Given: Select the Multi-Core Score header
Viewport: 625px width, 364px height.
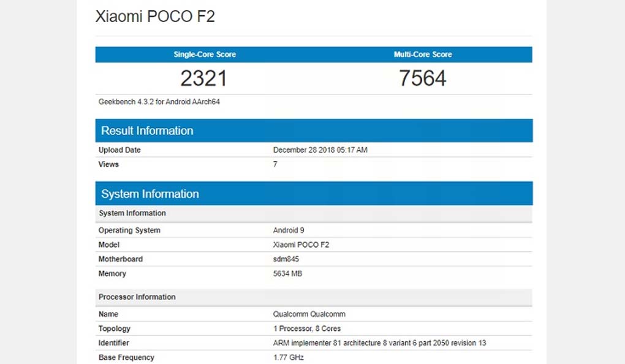Looking at the screenshot, I should [423, 55].
